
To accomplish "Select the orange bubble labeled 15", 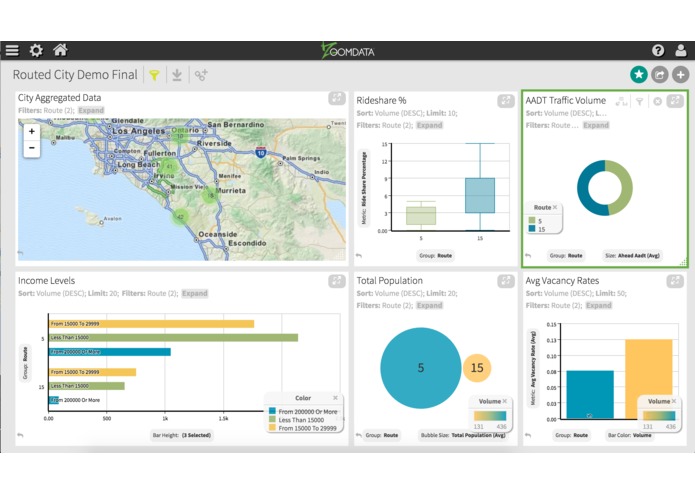I will pos(477,368).
